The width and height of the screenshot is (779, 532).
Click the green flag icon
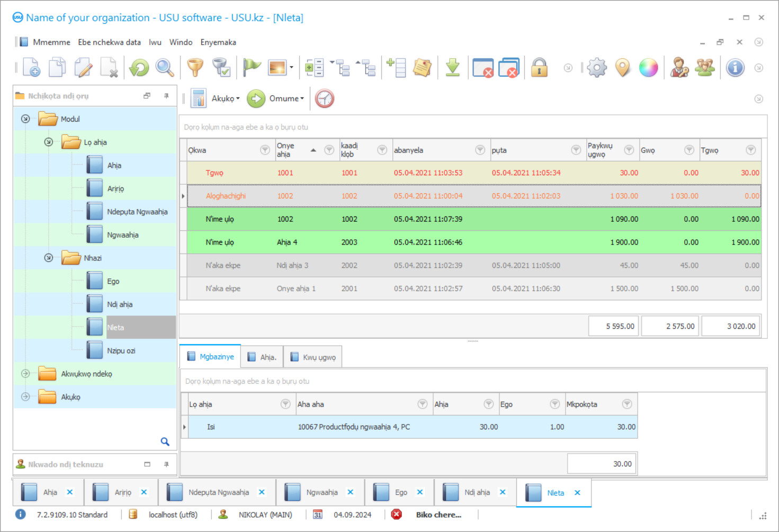pyautogui.click(x=252, y=68)
